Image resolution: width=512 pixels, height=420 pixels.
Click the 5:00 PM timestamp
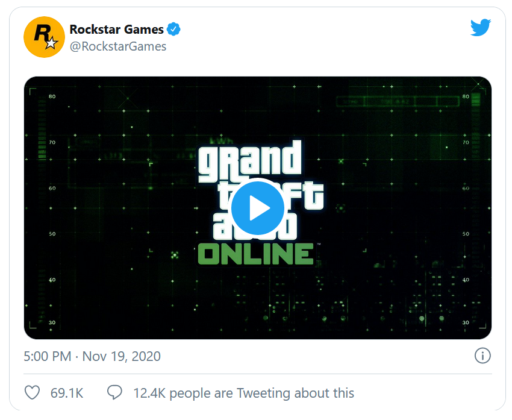point(47,356)
